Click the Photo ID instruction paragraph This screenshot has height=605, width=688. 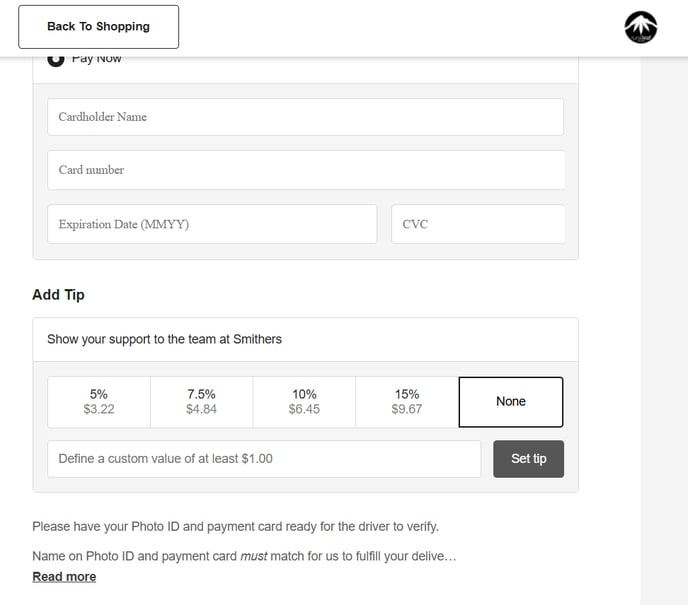(235, 526)
